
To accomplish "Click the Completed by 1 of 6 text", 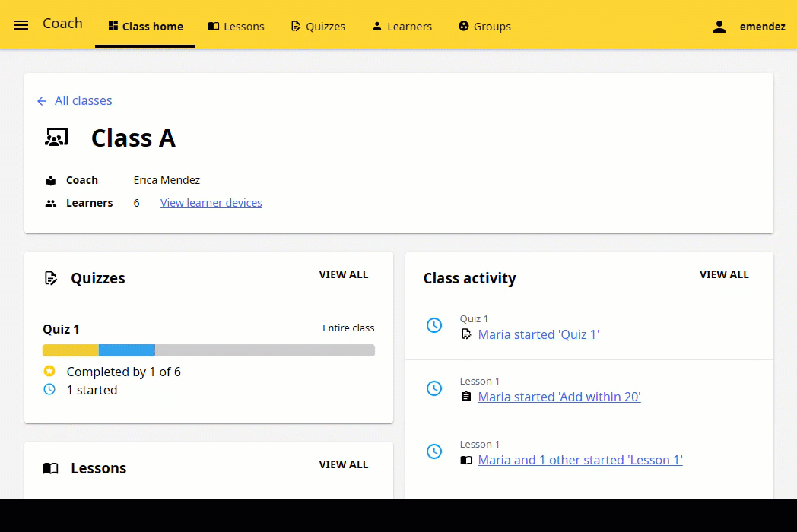I will point(123,372).
